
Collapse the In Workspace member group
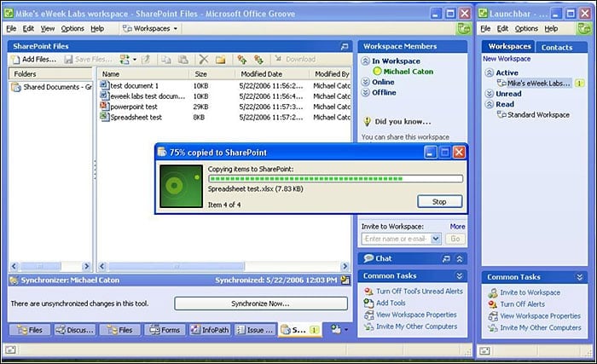366,61
